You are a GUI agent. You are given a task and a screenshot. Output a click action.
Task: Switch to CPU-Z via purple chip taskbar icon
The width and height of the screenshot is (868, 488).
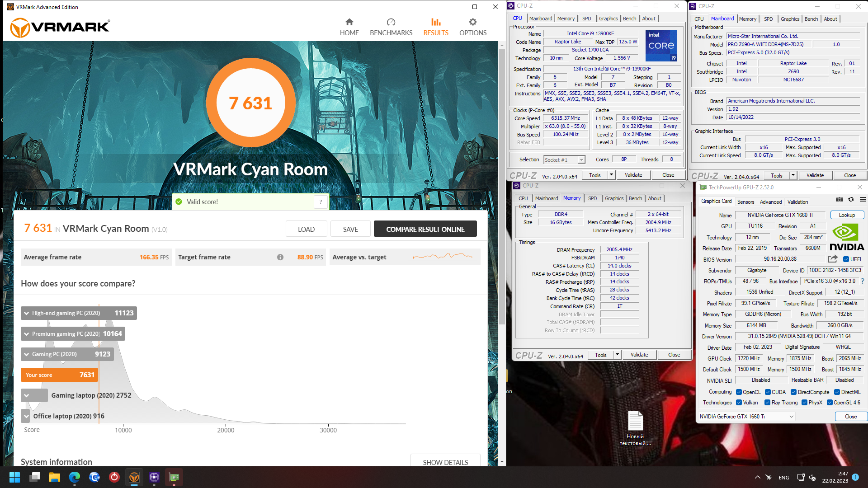[154, 477]
